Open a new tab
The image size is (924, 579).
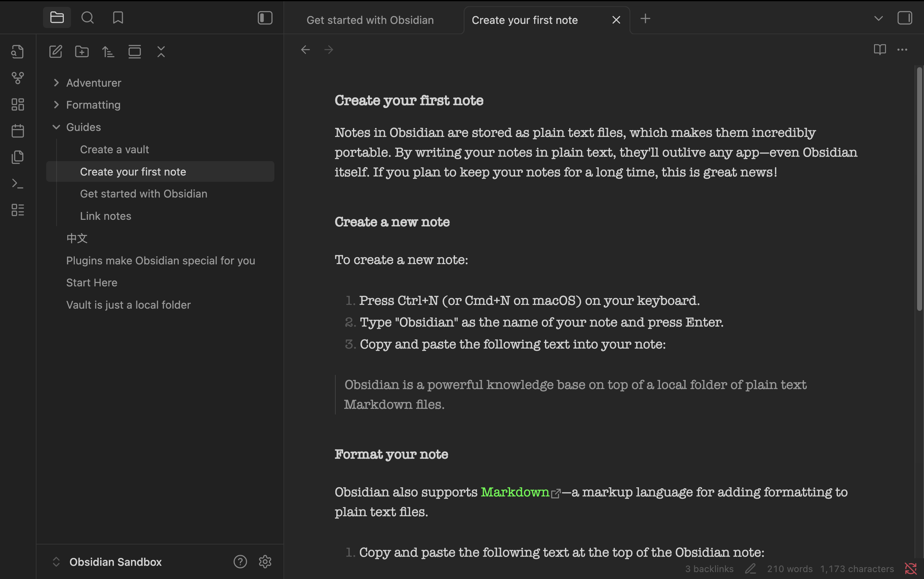click(x=645, y=19)
